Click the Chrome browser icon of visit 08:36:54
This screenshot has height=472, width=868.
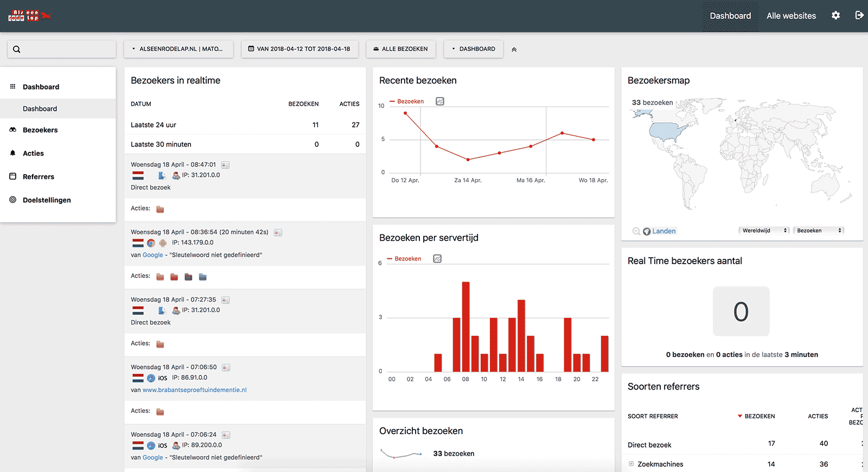pyautogui.click(x=151, y=243)
